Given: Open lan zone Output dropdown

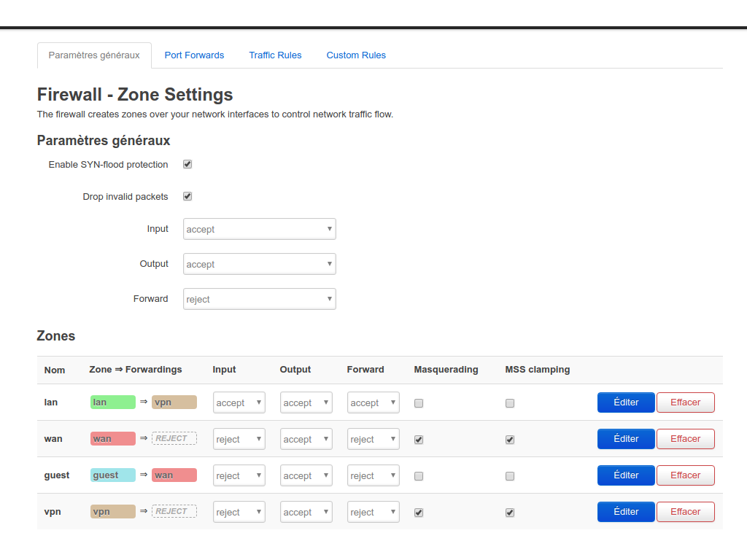Looking at the screenshot, I should click(306, 402).
